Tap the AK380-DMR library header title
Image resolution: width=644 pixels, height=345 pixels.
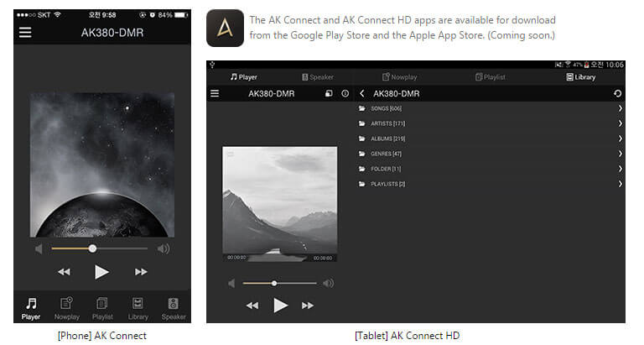[x=397, y=94]
